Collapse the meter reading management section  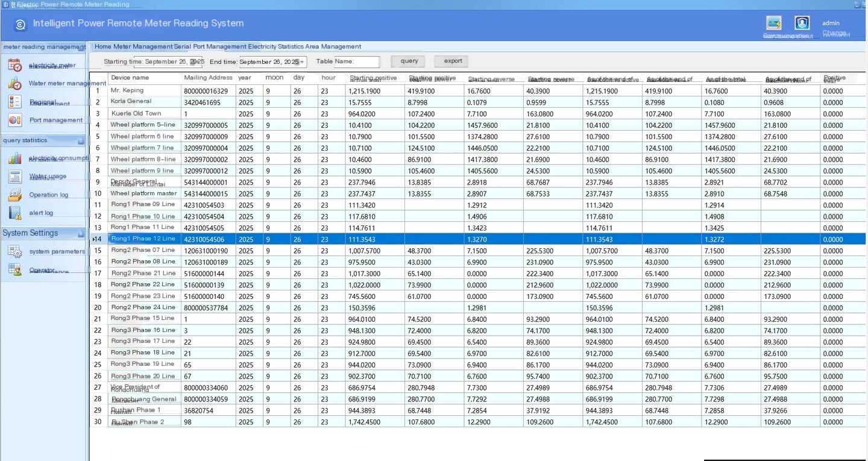[81, 47]
